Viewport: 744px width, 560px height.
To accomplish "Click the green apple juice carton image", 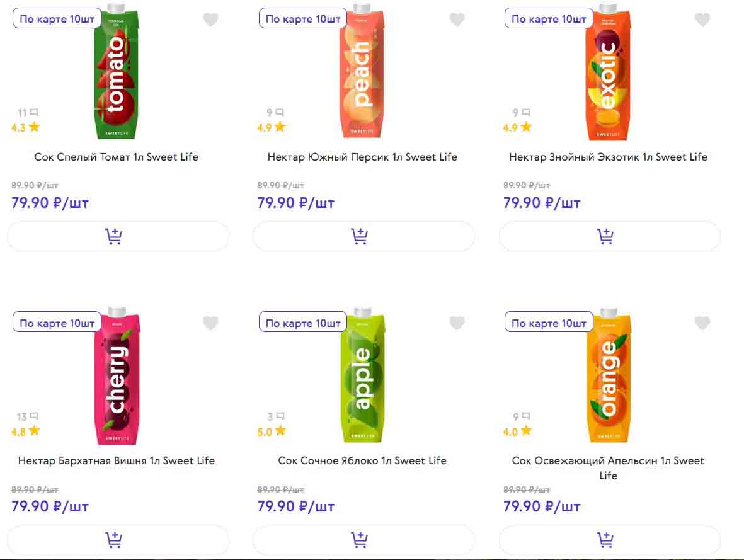I will (363, 377).
